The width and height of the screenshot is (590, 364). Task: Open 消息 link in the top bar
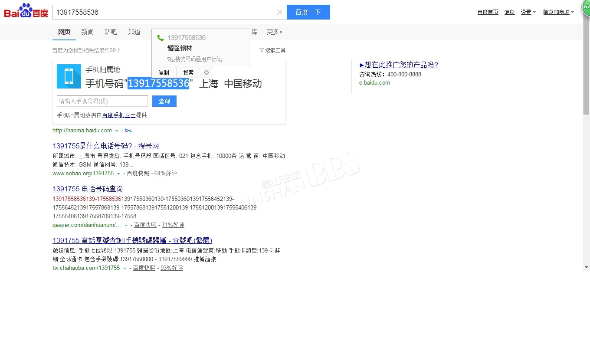coord(509,12)
